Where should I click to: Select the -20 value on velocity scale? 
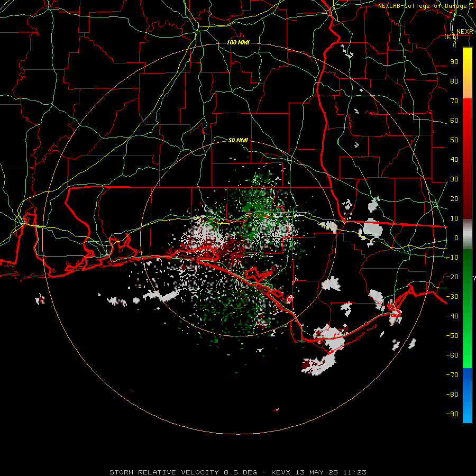452,277
